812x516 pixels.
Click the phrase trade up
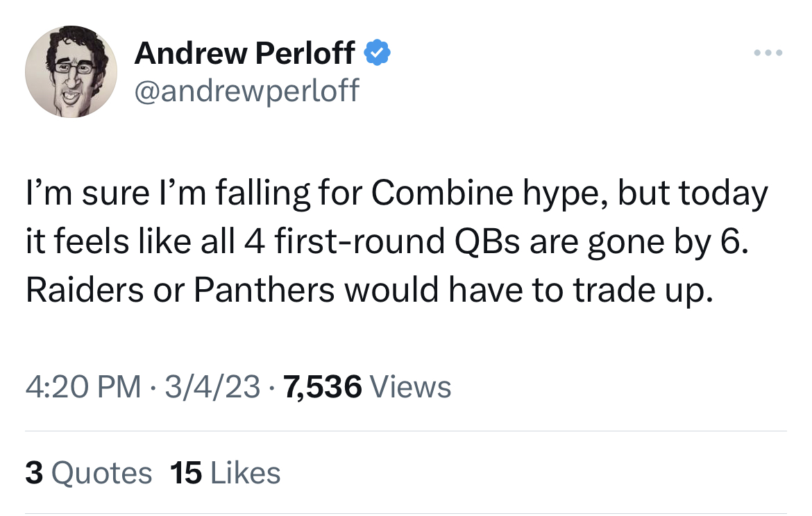point(643,291)
